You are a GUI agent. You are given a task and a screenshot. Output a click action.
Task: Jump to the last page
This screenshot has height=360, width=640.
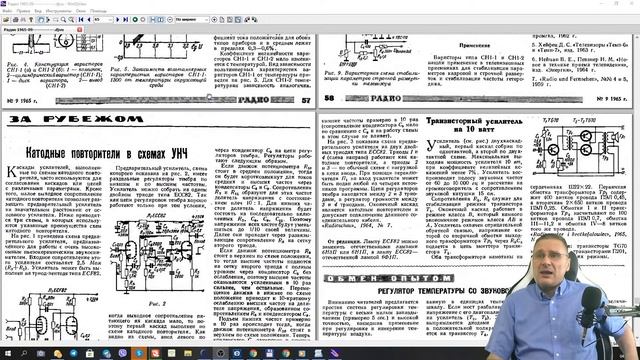pyautogui.click(x=125, y=20)
